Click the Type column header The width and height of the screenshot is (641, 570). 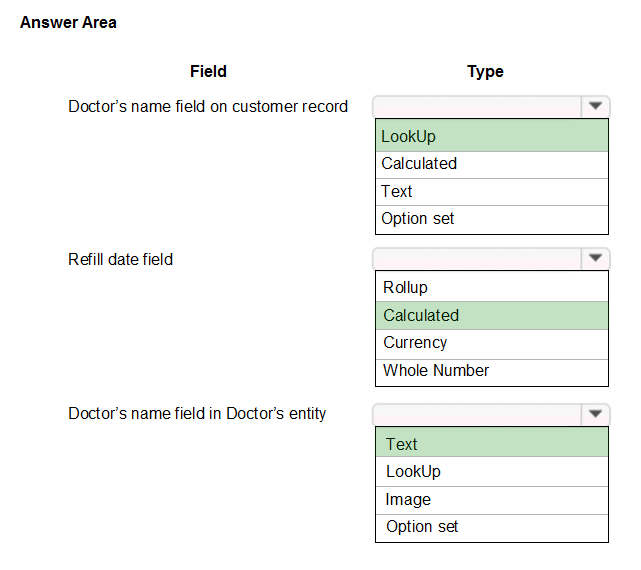(485, 72)
